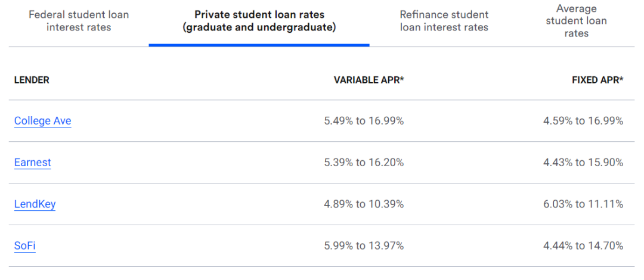Click SoFi variable APR 5.99% to 13.97%
Viewport: 644px width, 280px height.
[x=364, y=246]
